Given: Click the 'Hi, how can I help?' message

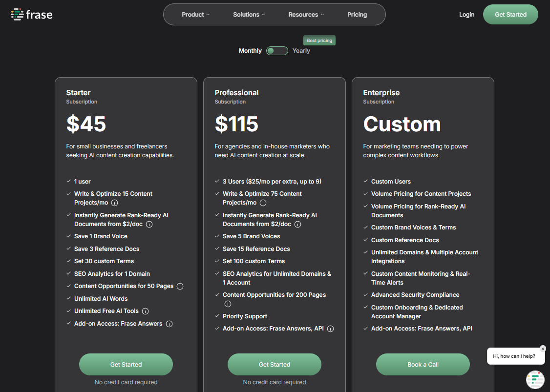Looking at the screenshot, I should (x=514, y=356).
